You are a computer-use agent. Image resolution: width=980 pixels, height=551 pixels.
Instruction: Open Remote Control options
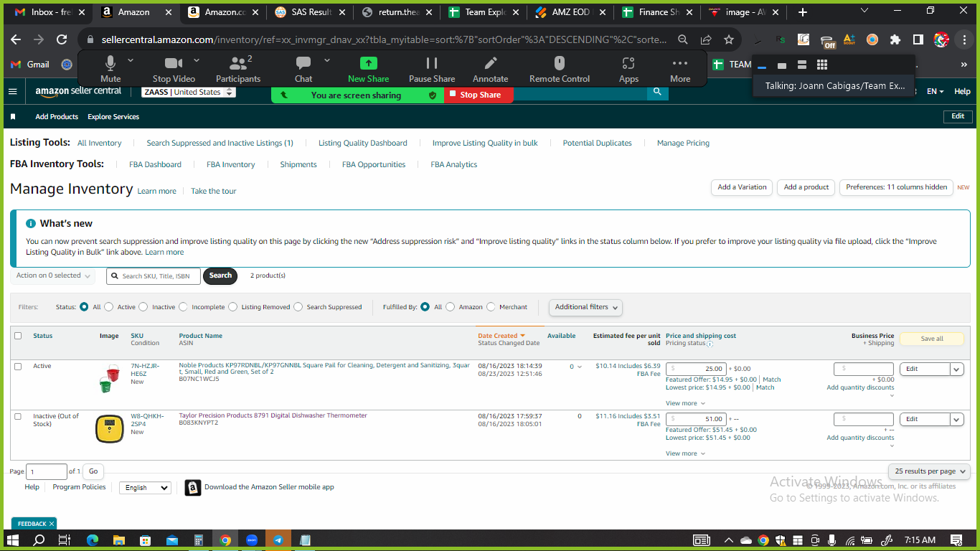[x=560, y=69]
